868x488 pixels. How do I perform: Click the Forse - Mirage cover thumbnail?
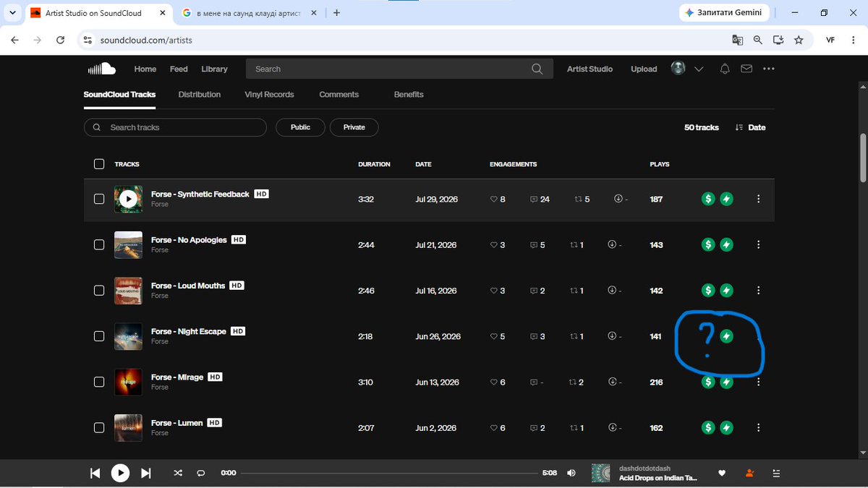coord(128,382)
